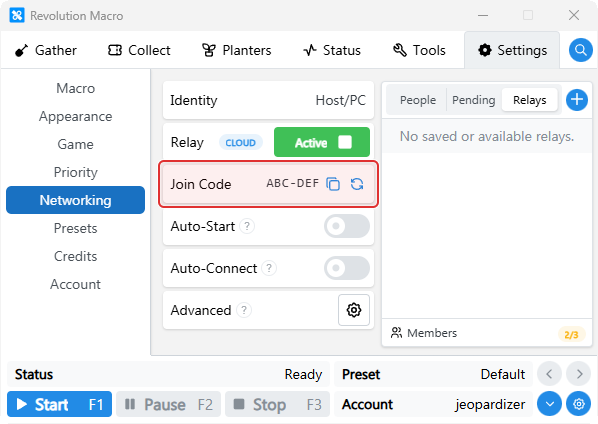Click the Auto-Start help question mark
The image size is (598, 424).
(247, 226)
